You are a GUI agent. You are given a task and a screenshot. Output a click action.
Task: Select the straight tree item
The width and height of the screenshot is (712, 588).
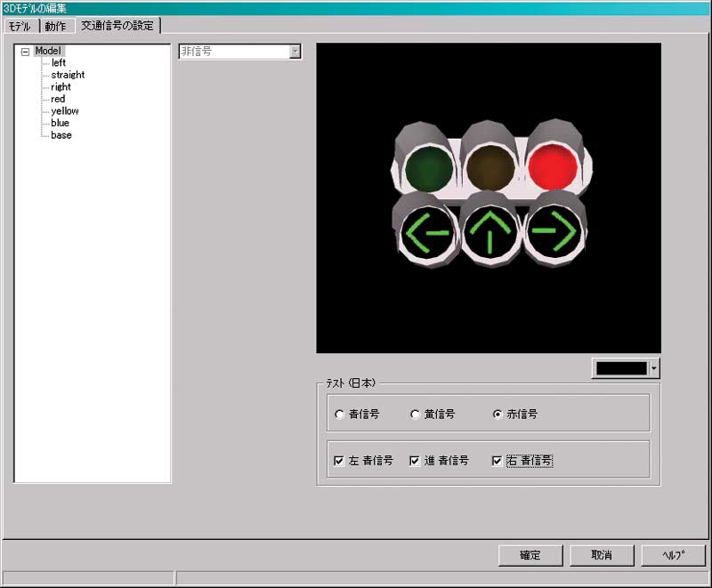(69, 75)
